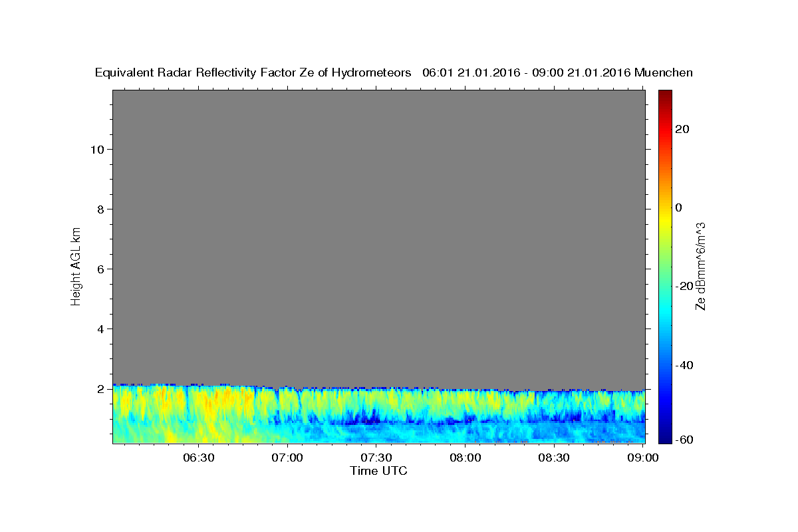The image size is (798, 532).
Task: Click the 08:30 time tick label
Action: tap(555, 458)
